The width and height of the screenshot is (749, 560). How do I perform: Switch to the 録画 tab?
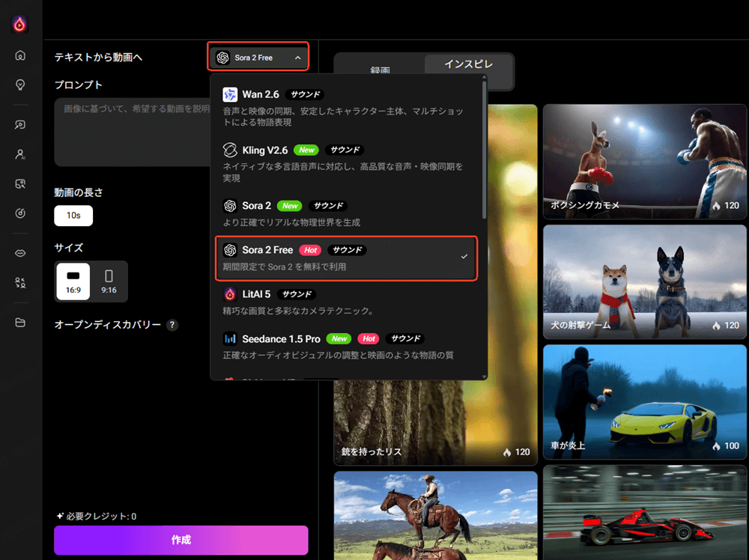[382, 70]
